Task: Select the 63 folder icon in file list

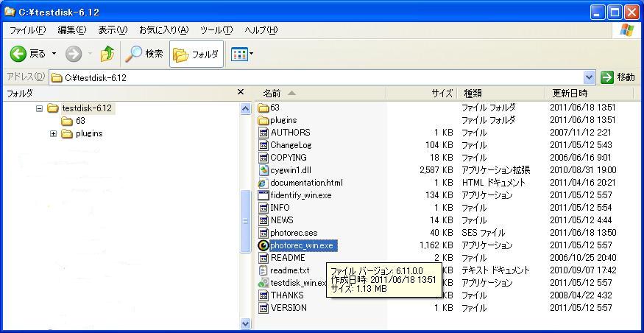Action: coord(263,108)
